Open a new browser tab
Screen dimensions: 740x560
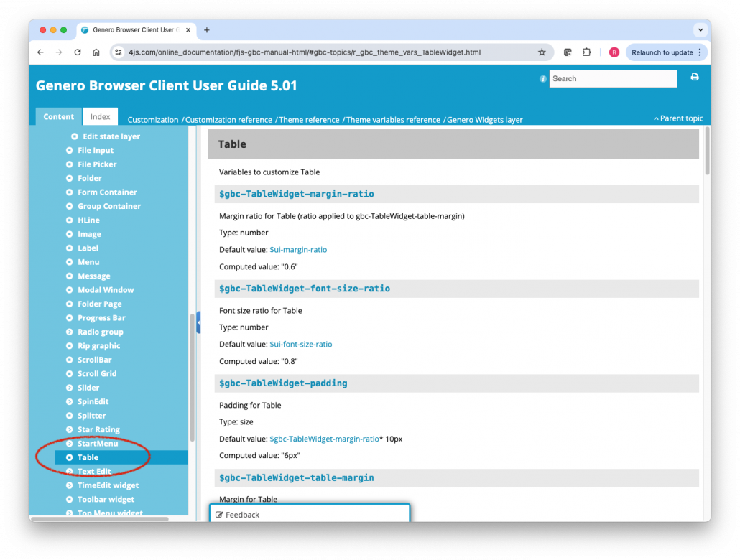[x=207, y=30]
